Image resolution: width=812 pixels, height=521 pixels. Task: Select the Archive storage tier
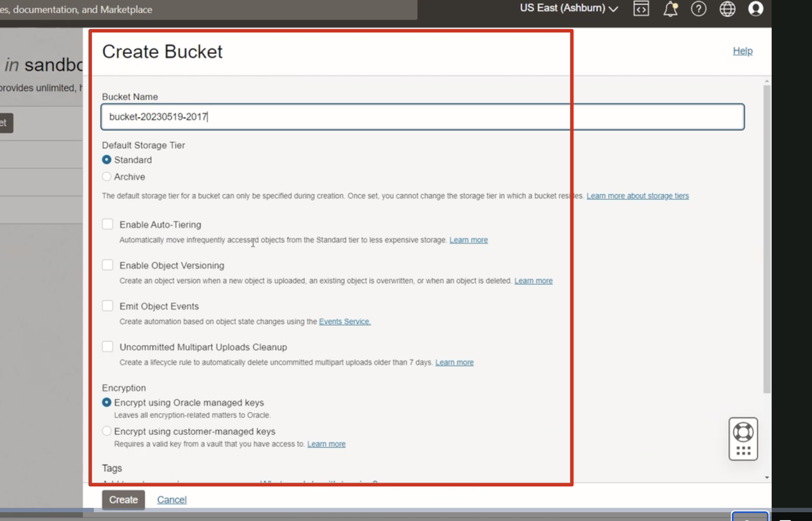107,177
